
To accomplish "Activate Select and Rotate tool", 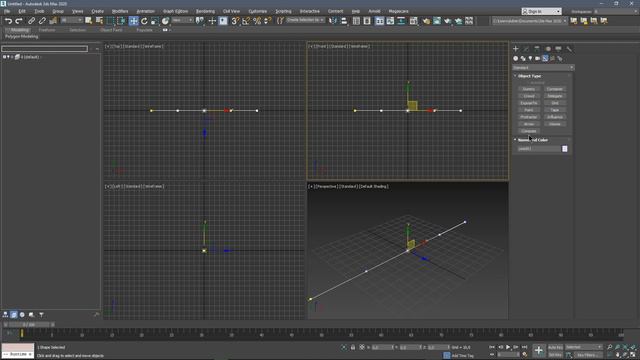I will 144,20.
